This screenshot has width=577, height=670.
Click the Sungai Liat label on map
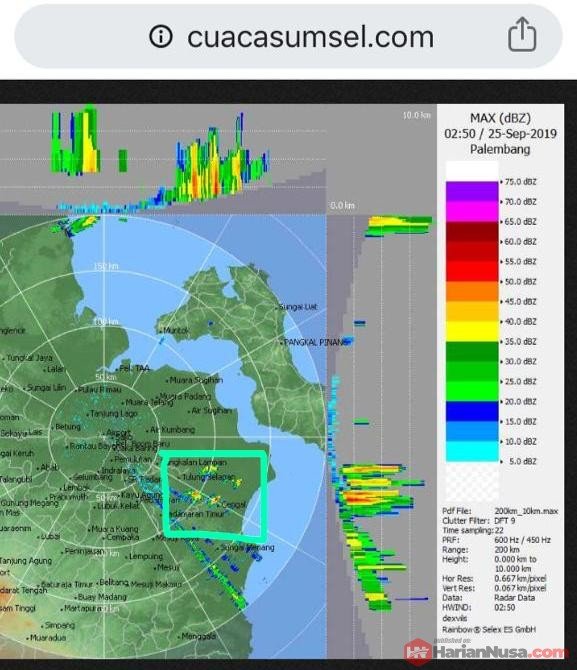click(x=298, y=306)
